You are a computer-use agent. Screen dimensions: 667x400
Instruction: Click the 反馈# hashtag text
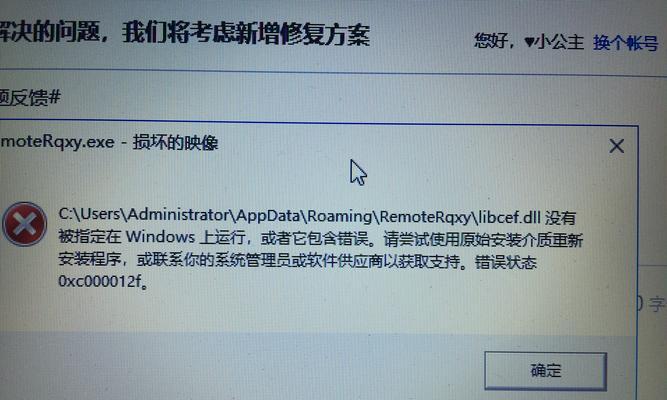click(x=34, y=97)
